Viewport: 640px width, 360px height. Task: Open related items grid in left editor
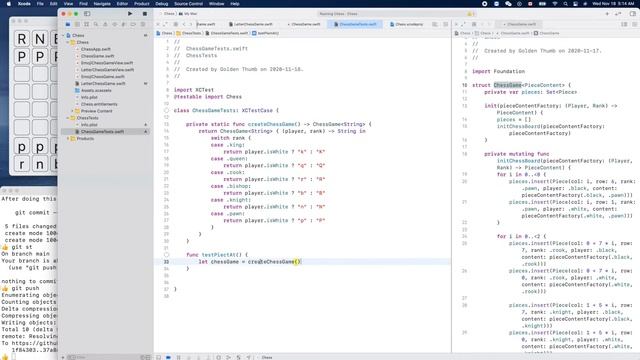(176, 24)
